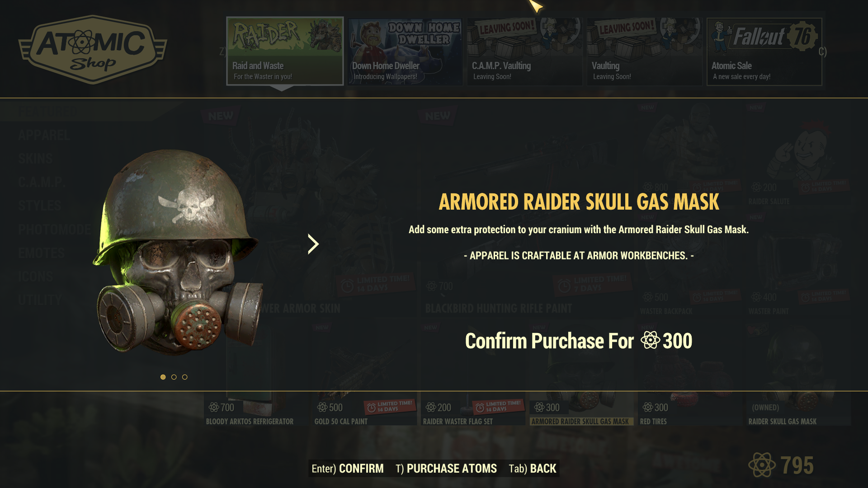Confirm the purchase with Enter) CONFIRM
The width and height of the screenshot is (868, 488).
347,469
